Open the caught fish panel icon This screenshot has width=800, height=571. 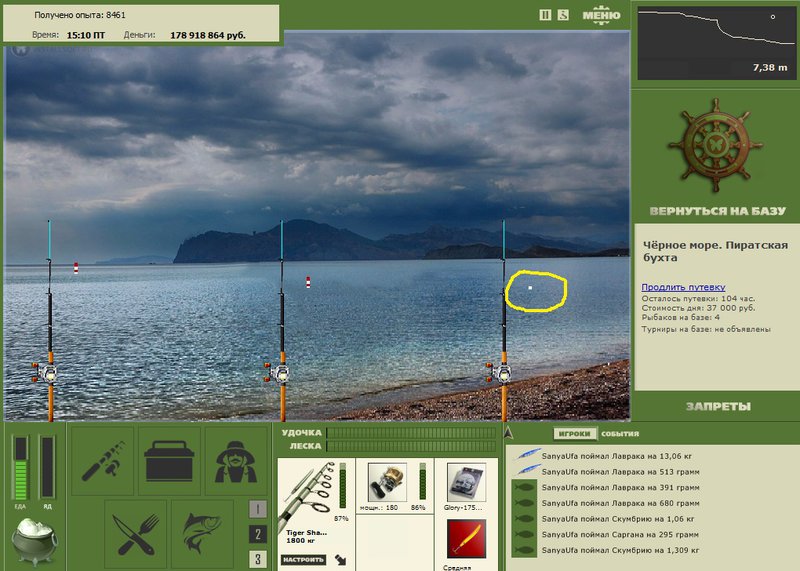(202, 534)
